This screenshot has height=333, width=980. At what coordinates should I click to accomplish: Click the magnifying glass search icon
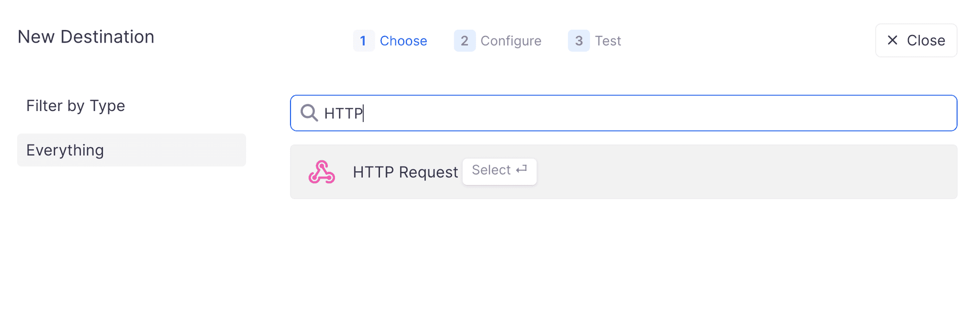click(309, 113)
